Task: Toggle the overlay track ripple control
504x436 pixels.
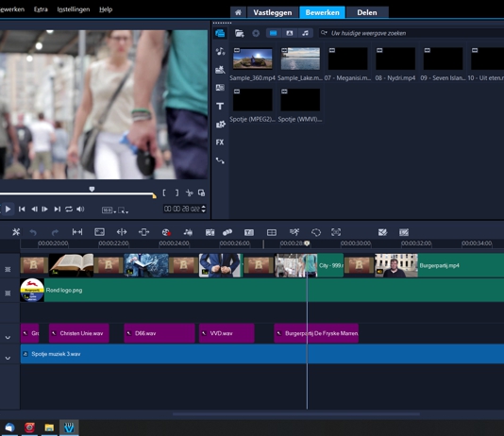Action: [8, 293]
